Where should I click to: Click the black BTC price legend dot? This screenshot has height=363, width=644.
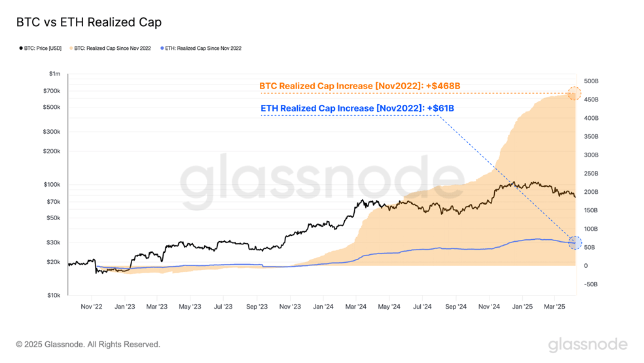21,48
